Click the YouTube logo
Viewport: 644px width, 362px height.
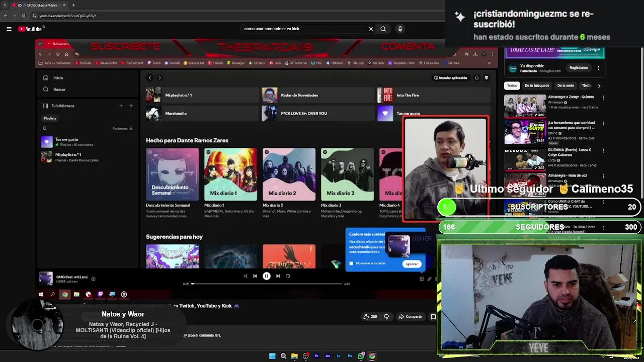coord(30,29)
